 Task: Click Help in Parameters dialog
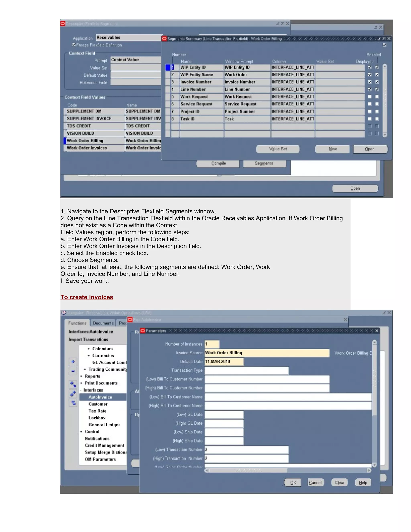(363, 483)
